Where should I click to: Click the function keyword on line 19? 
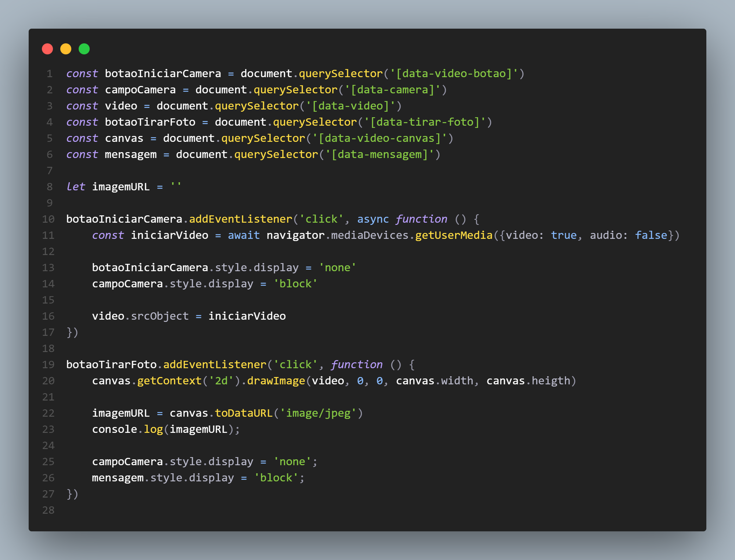[x=357, y=365]
